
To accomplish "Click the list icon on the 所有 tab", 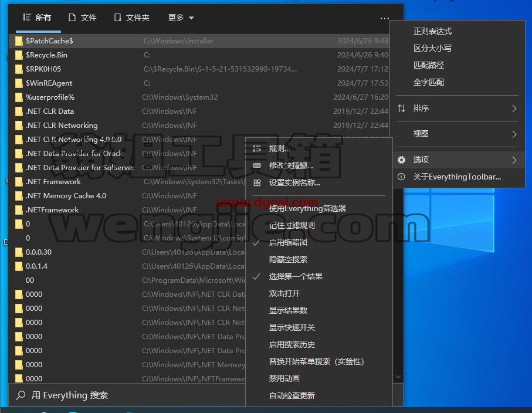I will coord(27,18).
